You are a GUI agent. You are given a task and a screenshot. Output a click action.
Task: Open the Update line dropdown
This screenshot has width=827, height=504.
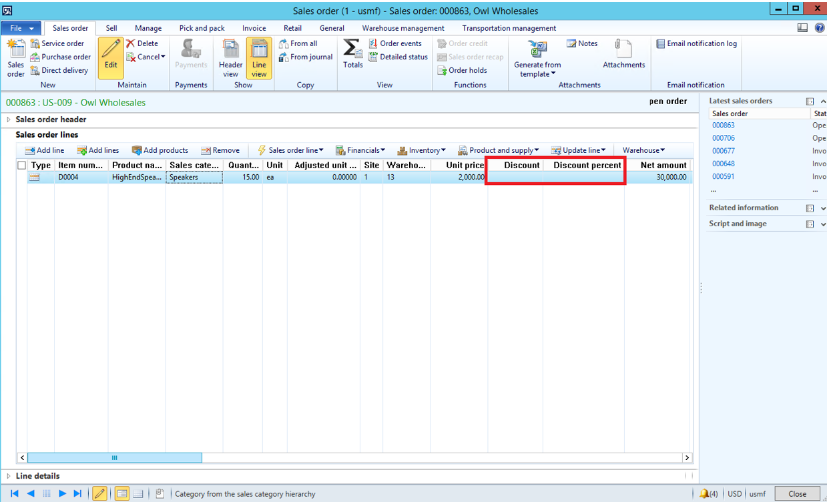(578, 150)
